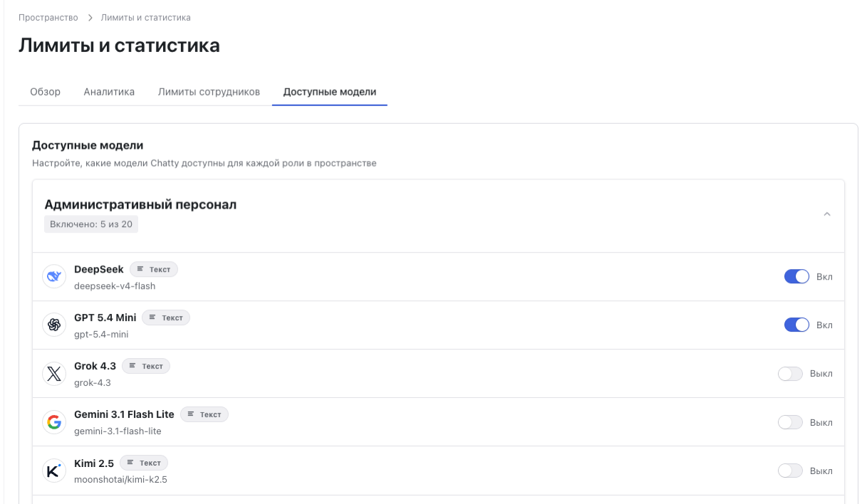Viewport: 862px width, 504px height.
Task: Enable the Kimi 2.5 model toggle
Action: click(790, 471)
